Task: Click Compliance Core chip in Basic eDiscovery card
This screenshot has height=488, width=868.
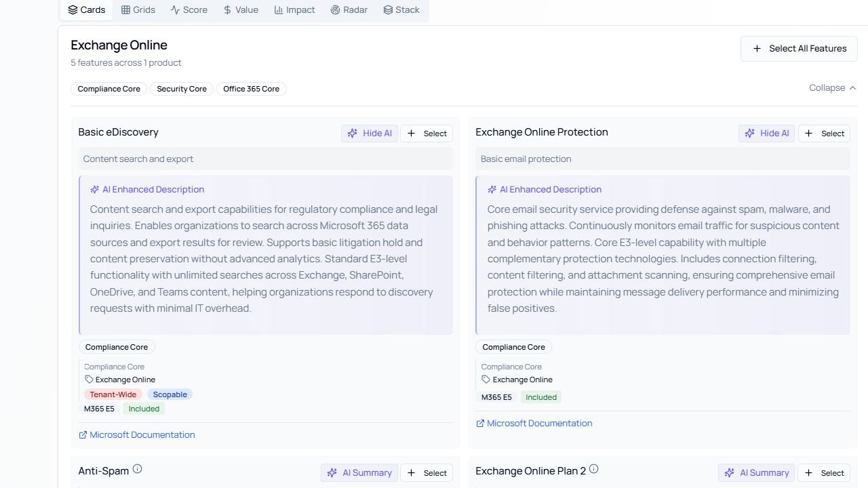Action: [117, 347]
